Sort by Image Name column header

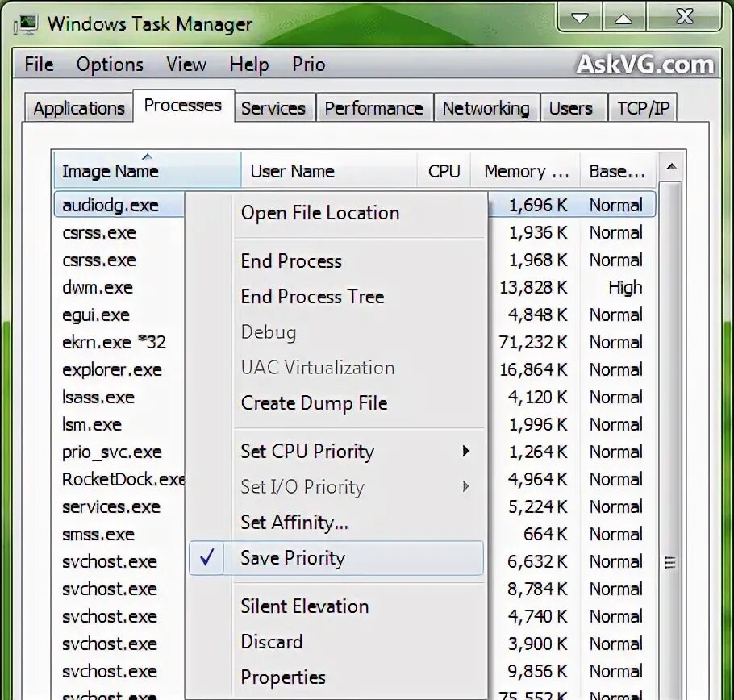(x=147, y=171)
